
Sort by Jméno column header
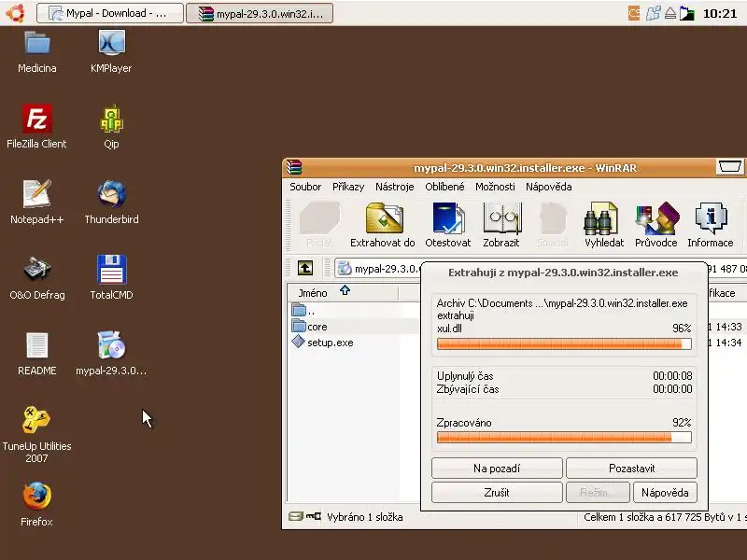pos(343,292)
